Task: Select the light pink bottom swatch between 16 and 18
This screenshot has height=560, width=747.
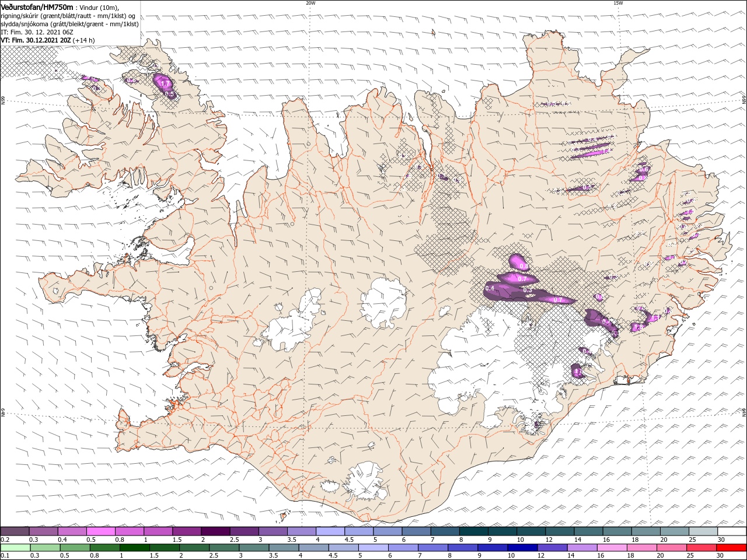Action: pos(613,548)
